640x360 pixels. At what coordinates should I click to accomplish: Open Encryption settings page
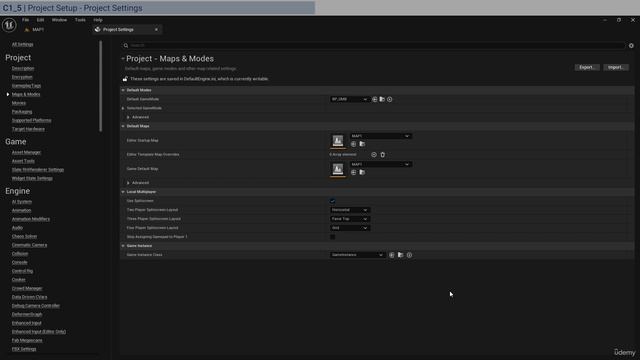[x=22, y=77]
